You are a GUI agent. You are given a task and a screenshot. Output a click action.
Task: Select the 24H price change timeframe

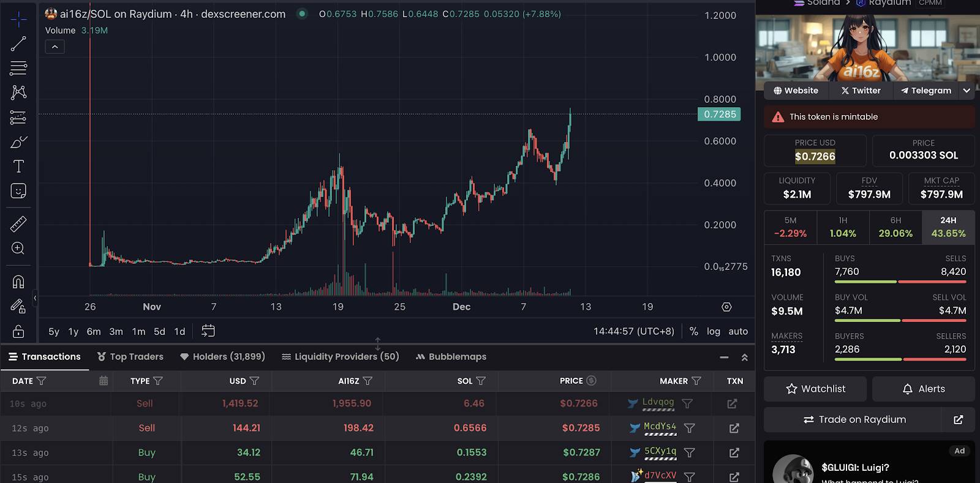click(948, 227)
